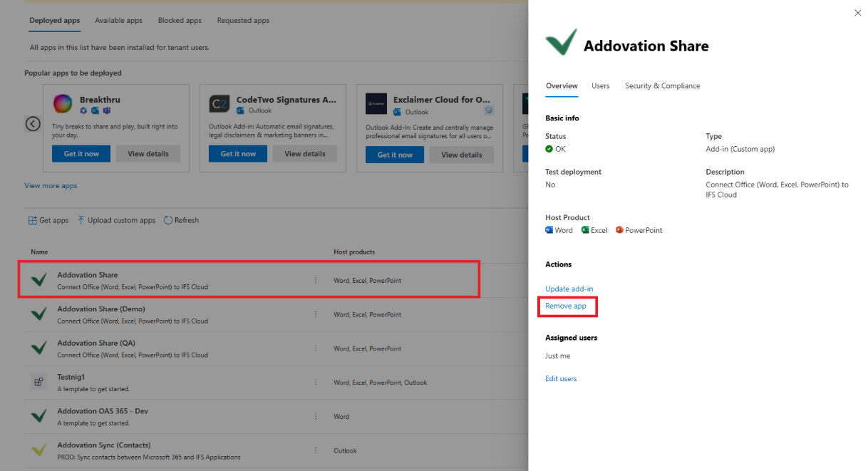The width and height of the screenshot is (868, 471).
Task: Switch to the Users tab in panel
Action: [x=600, y=86]
